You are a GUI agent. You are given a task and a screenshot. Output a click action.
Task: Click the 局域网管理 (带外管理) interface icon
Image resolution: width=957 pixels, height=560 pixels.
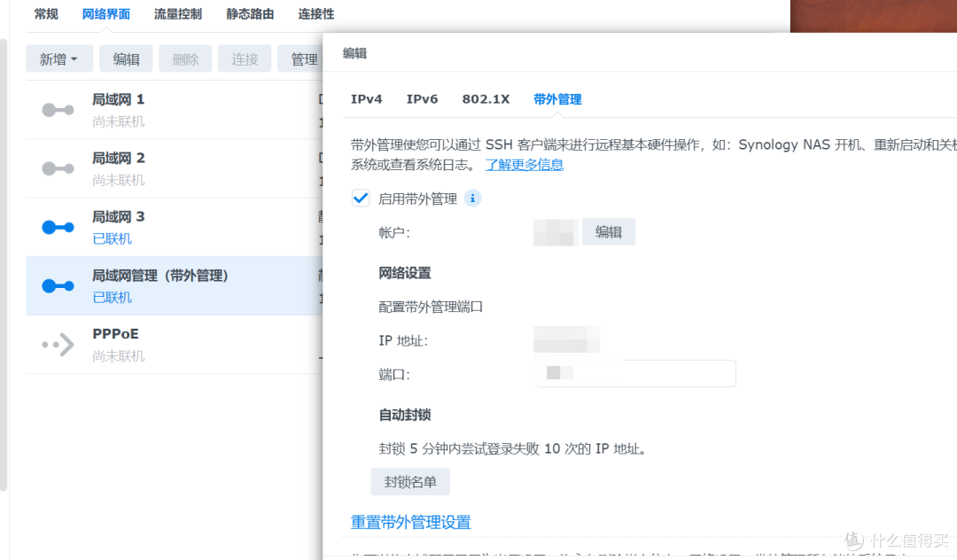pos(57,286)
